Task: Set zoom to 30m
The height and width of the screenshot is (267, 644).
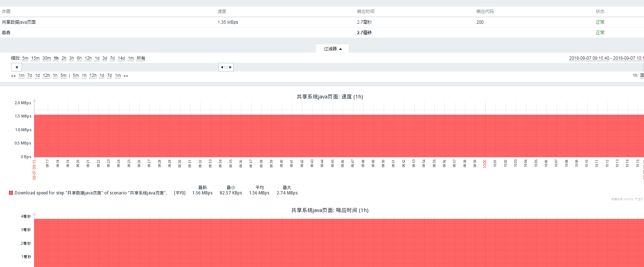Action: (47, 58)
